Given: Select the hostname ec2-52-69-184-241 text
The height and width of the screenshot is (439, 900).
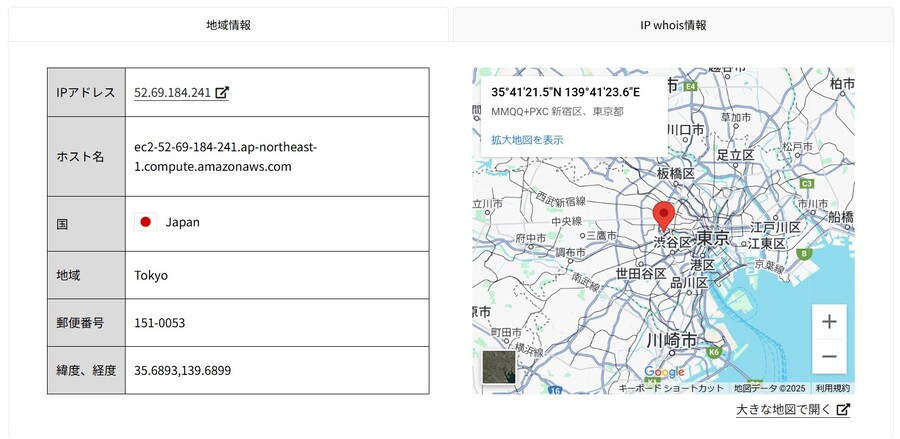Looking at the screenshot, I should (x=226, y=157).
